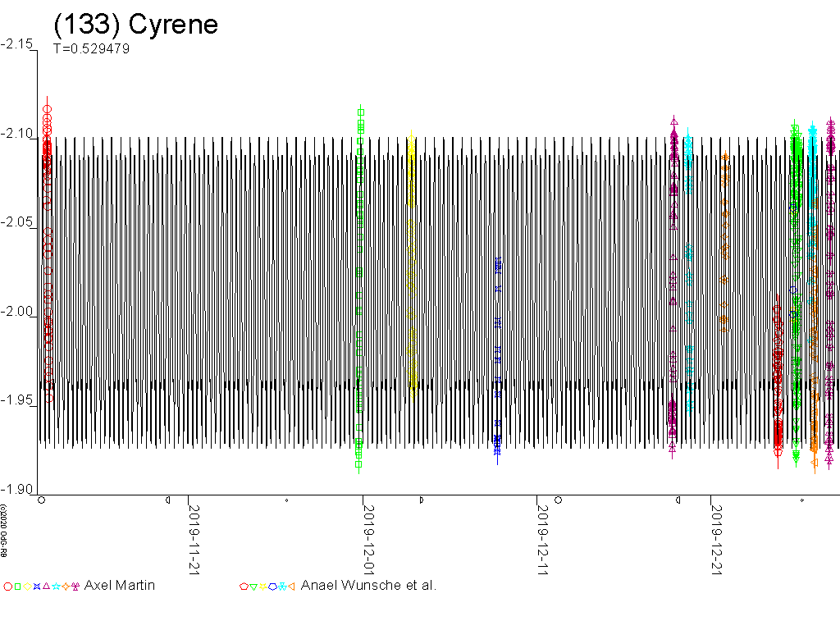Click the green downward triangle legend symbol
Screen dimensions: 840x630
(253, 587)
